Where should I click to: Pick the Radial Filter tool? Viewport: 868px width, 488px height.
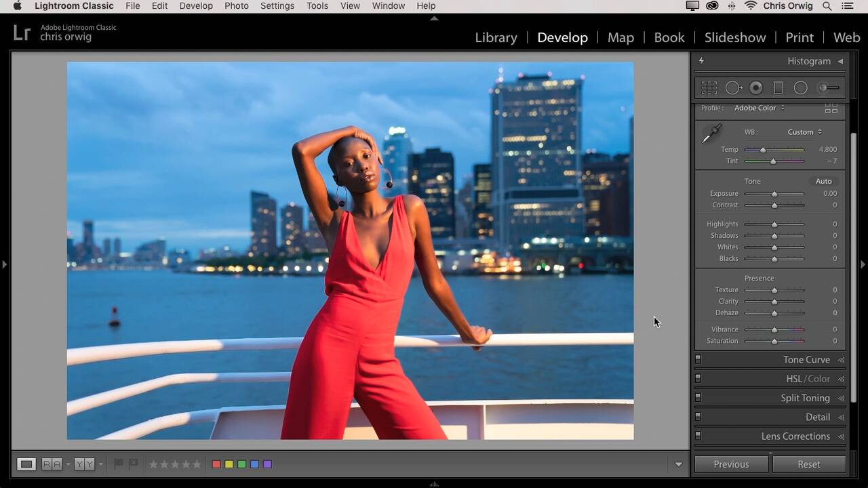tap(801, 88)
